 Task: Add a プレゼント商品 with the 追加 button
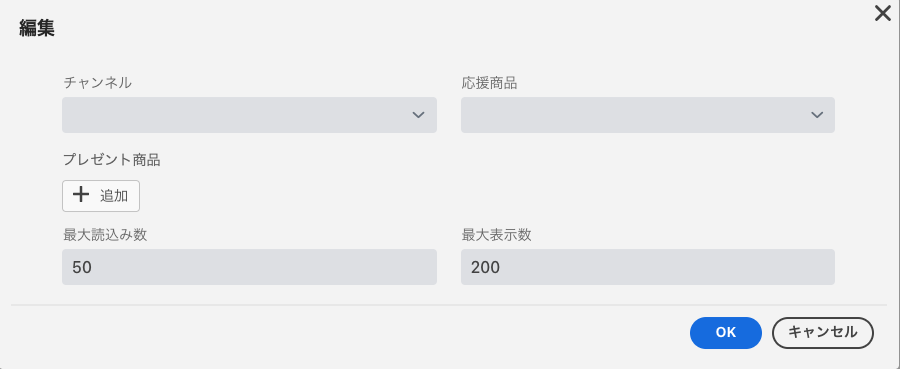click(101, 196)
